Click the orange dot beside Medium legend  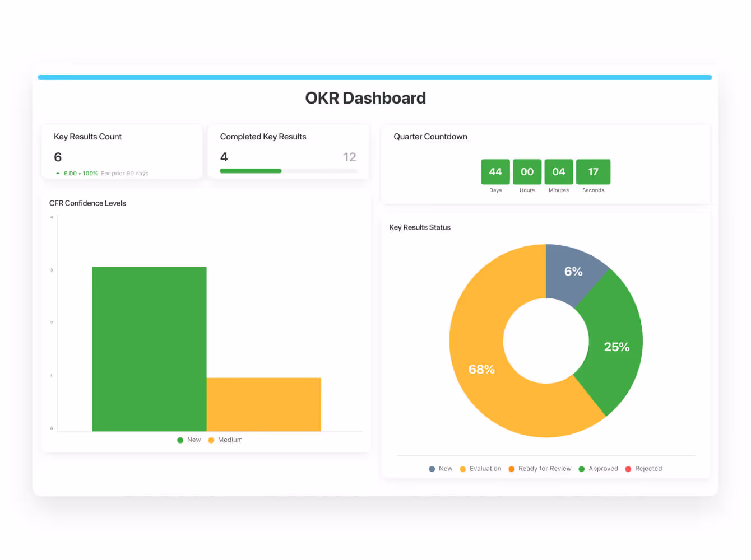(x=211, y=440)
